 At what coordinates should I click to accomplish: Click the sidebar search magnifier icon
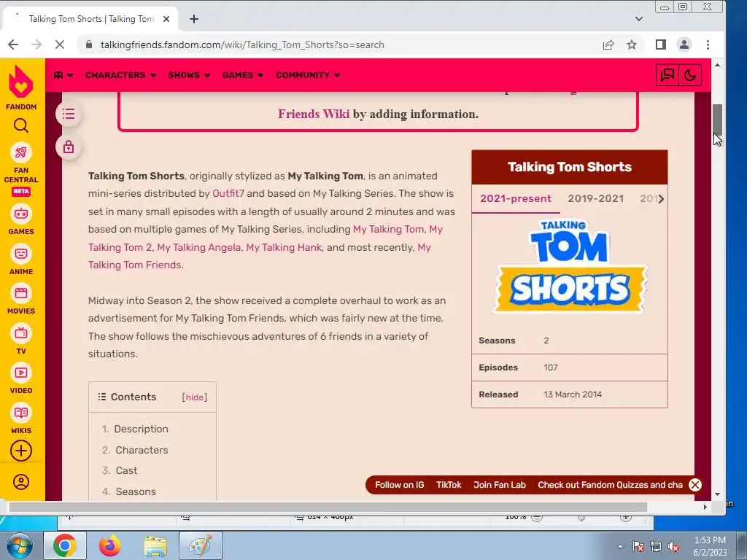pyautogui.click(x=21, y=125)
